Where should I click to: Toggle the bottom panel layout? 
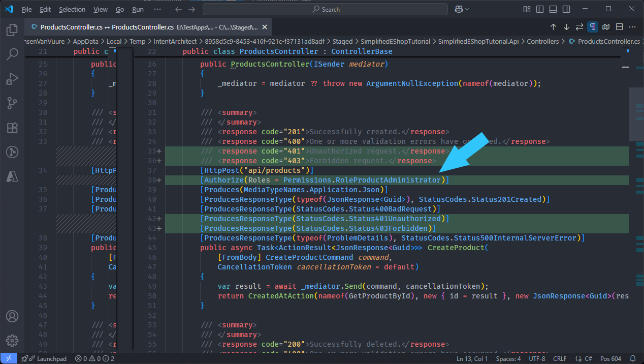(x=553, y=9)
